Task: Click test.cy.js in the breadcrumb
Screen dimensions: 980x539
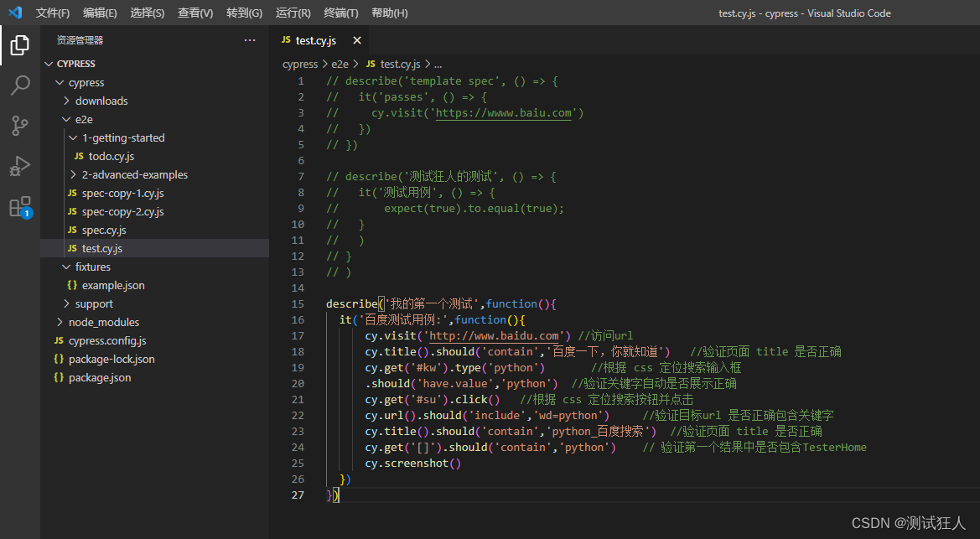Action: pos(400,64)
